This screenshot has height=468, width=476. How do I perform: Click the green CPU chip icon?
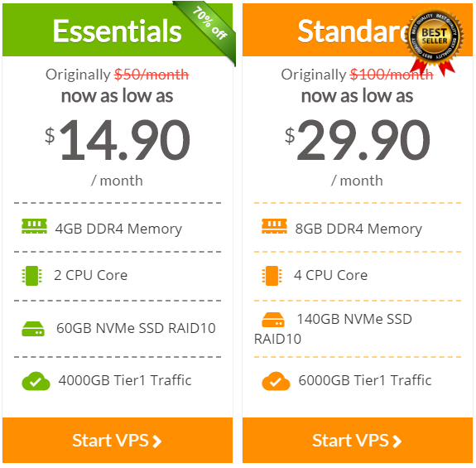pos(32,276)
